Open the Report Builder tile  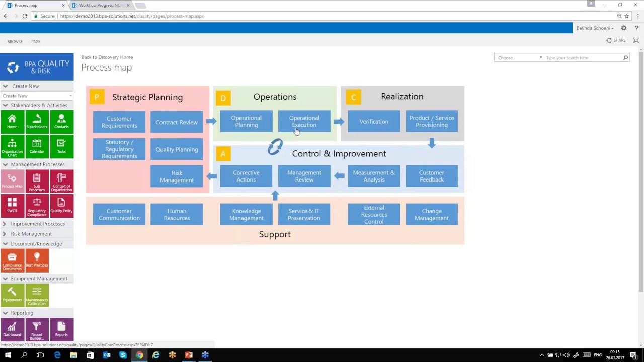[37, 329]
